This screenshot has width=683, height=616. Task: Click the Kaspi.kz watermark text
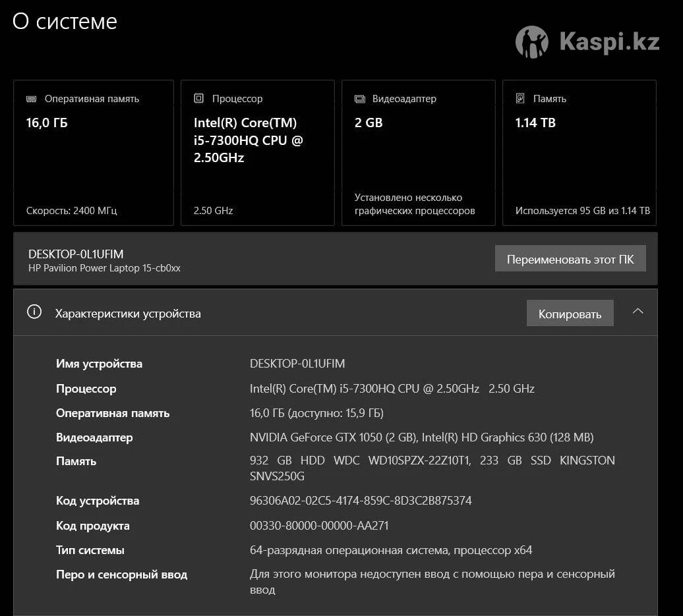tap(609, 42)
